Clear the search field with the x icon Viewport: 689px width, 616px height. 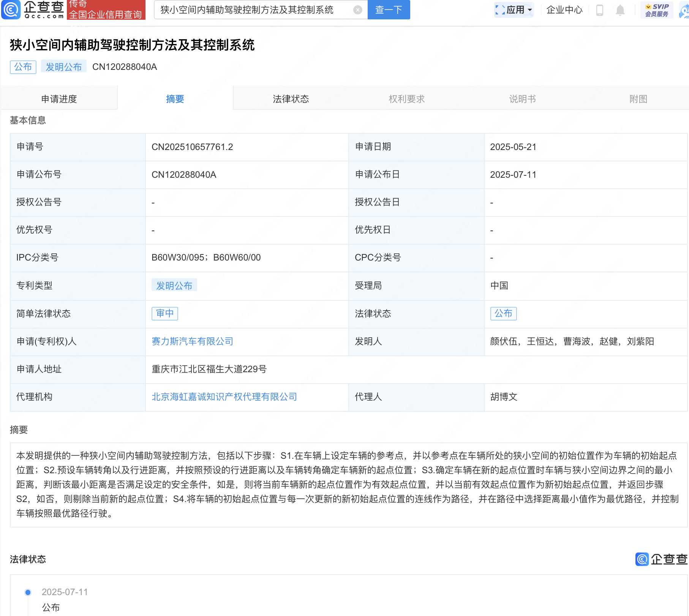coord(357,10)
